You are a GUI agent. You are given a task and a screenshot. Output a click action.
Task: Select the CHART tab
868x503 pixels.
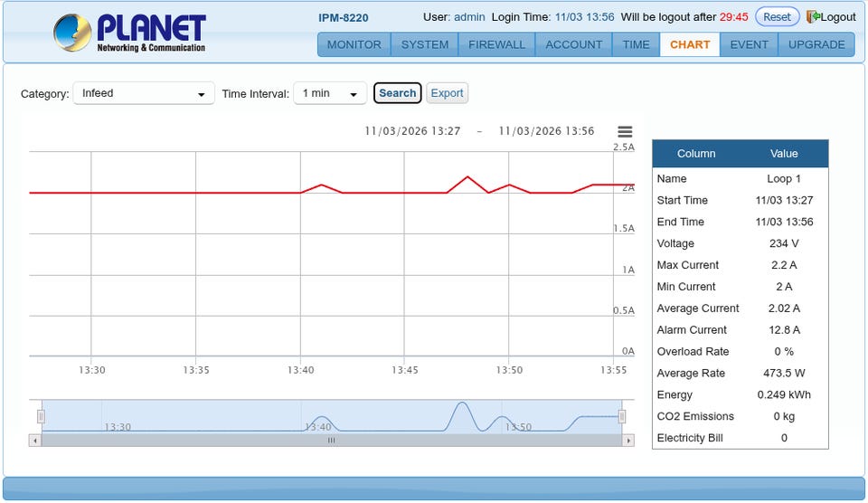pos(690,45)
